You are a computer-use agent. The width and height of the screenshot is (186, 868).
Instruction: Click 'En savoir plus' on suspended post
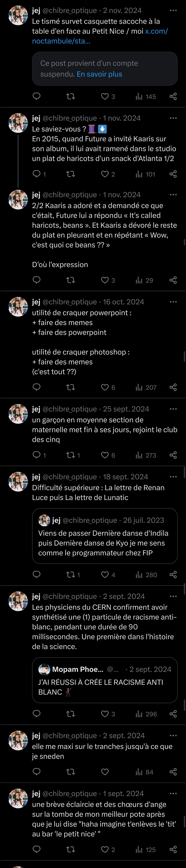point(99,74)
